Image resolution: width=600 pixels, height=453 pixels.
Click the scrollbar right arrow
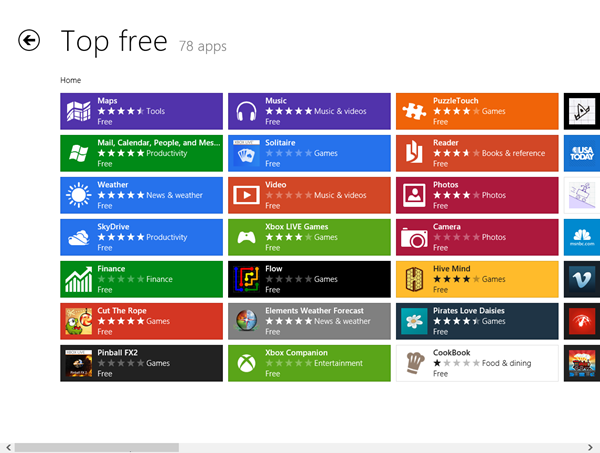(590, 447)
